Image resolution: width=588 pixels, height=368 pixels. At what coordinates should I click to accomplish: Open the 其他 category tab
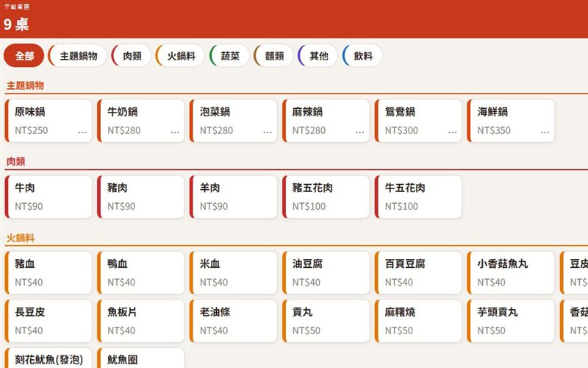tap(318, 56)
